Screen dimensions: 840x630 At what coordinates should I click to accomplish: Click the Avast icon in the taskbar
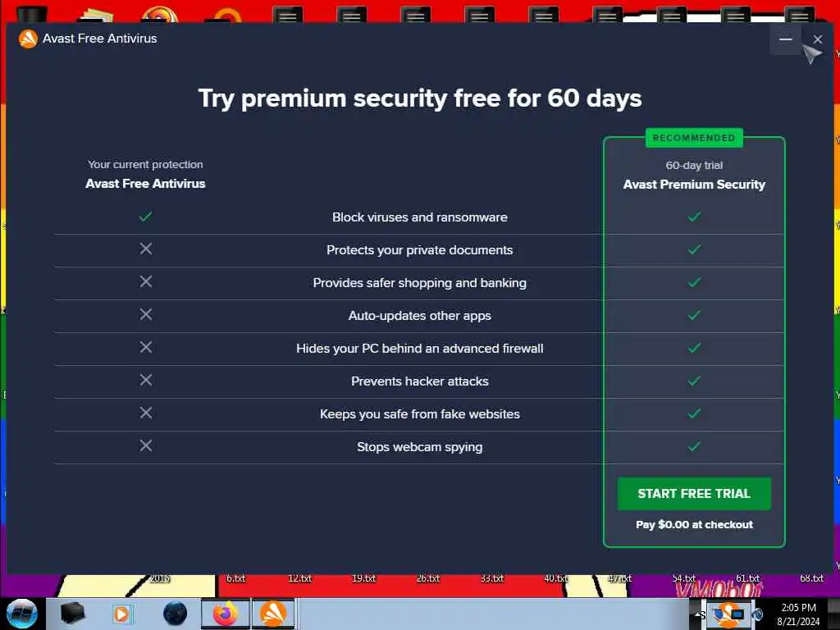(x=272, y=613)
